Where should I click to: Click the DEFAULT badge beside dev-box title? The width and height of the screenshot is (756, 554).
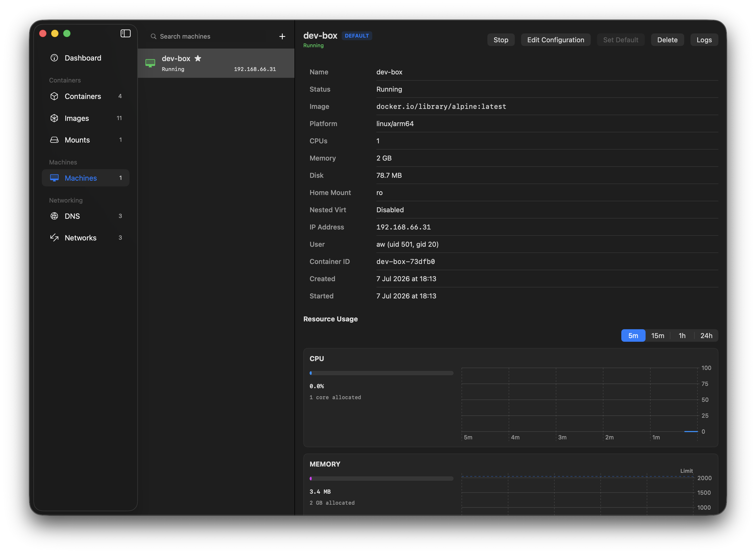[x=357, y=36]
